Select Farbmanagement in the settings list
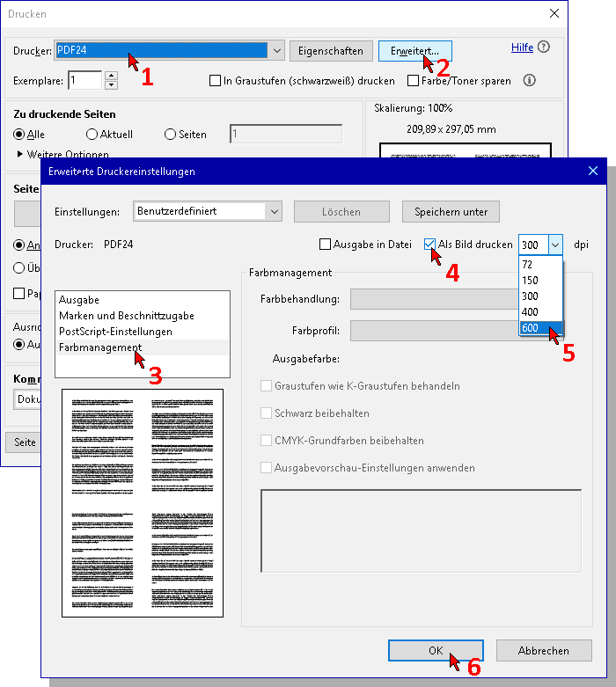Image resolution: width=616 pixels, height=687 pixels. point(100,347)
